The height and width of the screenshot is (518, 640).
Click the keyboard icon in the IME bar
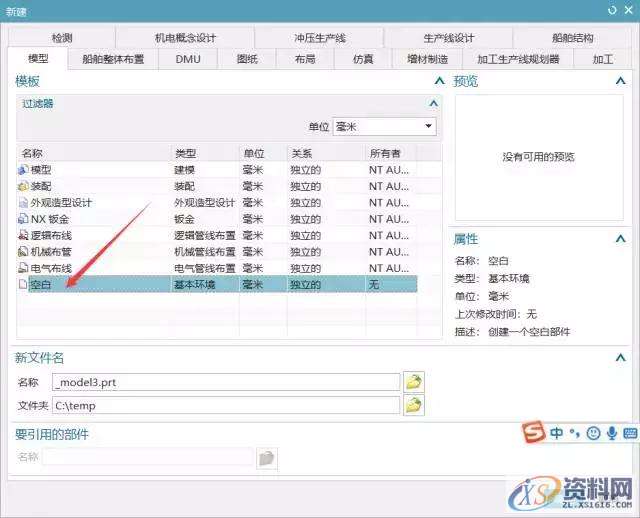pos(629,433)
